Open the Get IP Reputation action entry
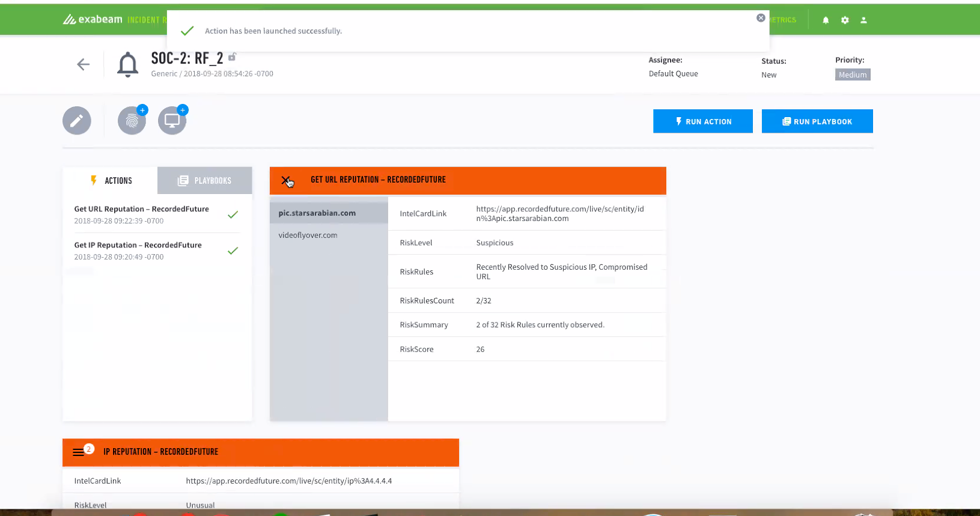Viewport: 980px width, 516px height. point(138,246)
